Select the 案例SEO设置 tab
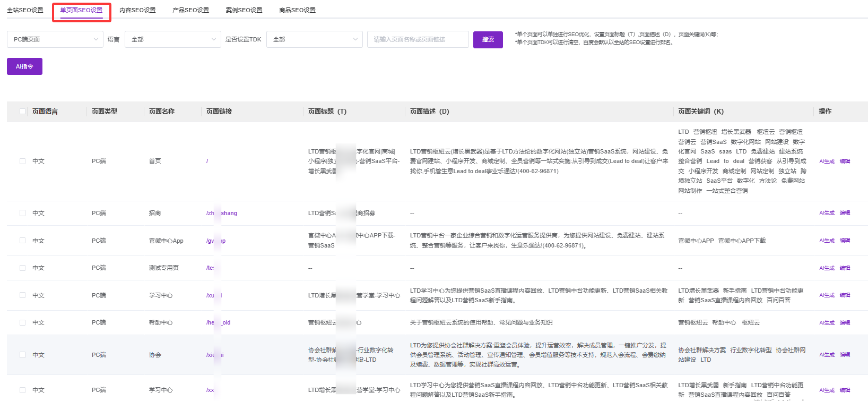Screen dimensions: 868x401 [244, 10]
